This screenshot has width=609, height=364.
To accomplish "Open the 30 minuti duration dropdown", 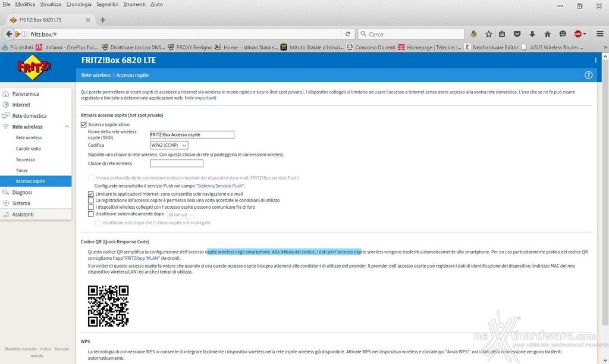I will point(181,215).
